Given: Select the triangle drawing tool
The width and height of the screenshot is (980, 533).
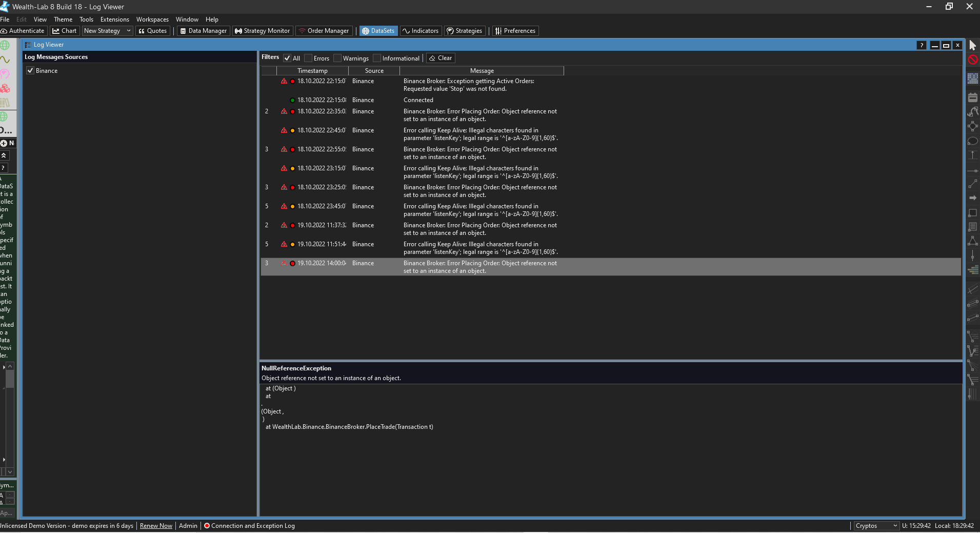Looking at the screenshot, I should click(972, 241).
